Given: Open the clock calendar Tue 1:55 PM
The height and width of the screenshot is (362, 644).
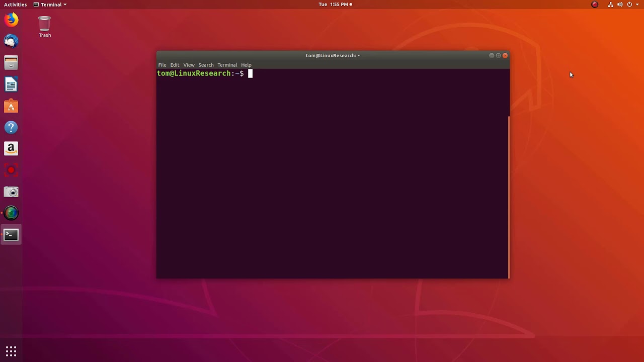Looking at the screenshot, I should [x=335, y=5].
